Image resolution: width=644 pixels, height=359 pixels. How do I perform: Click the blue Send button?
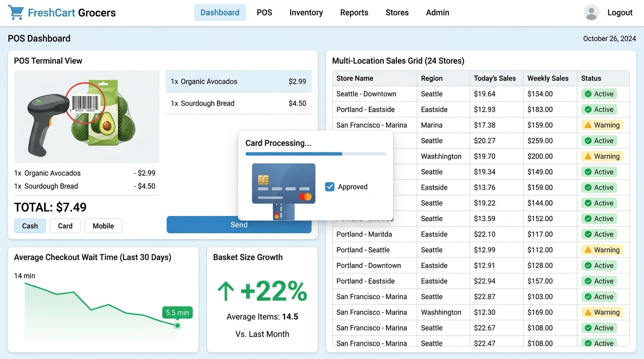(x=239, y=225)
